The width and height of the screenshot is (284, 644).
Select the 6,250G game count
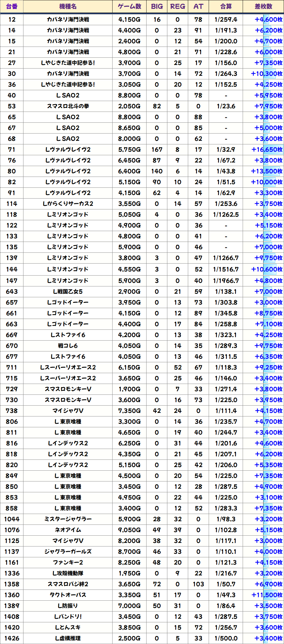(129, 443)
